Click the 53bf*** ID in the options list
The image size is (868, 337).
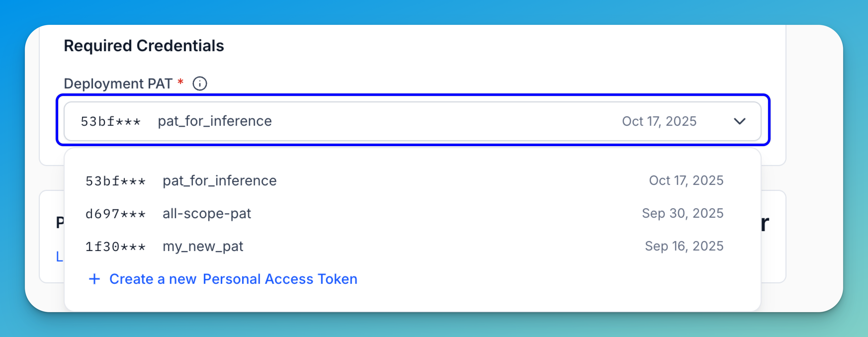[x=115, y=181]
